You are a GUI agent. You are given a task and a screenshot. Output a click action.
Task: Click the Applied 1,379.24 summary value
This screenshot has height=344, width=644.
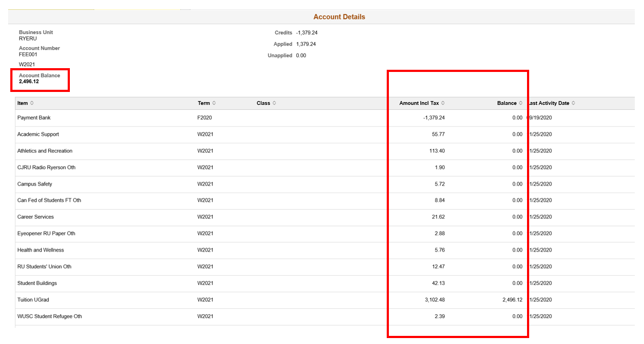pyautogui.click(x=306, y=44)
